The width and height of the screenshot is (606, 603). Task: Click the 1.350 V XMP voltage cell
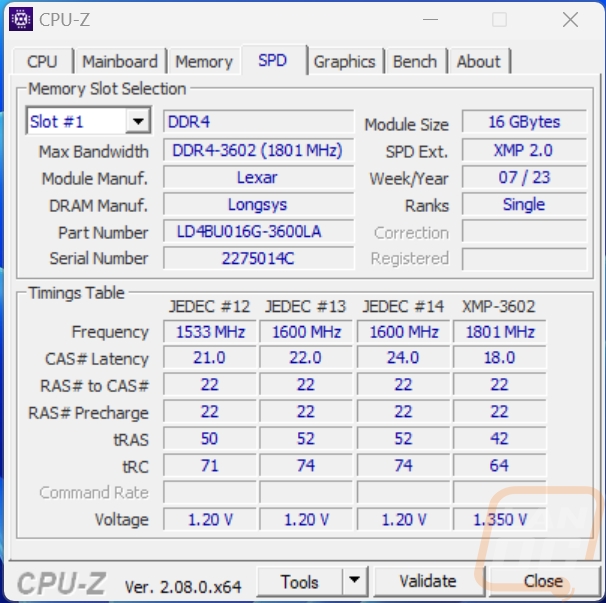500,520
